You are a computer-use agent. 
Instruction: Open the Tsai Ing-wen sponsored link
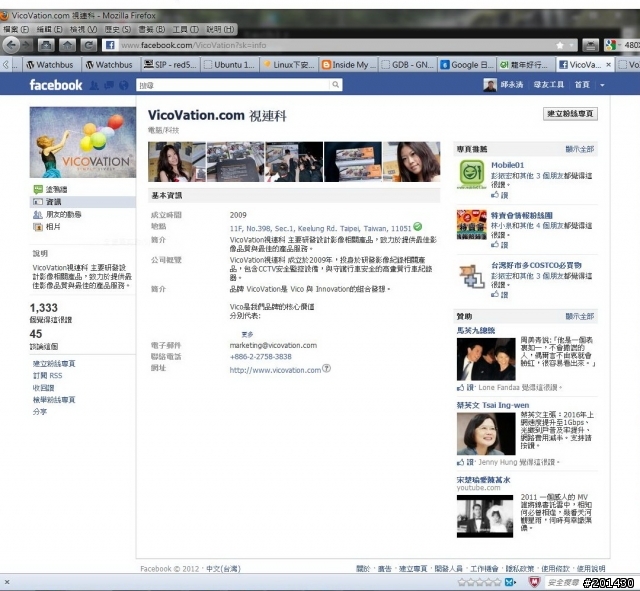tap(493, 405)
